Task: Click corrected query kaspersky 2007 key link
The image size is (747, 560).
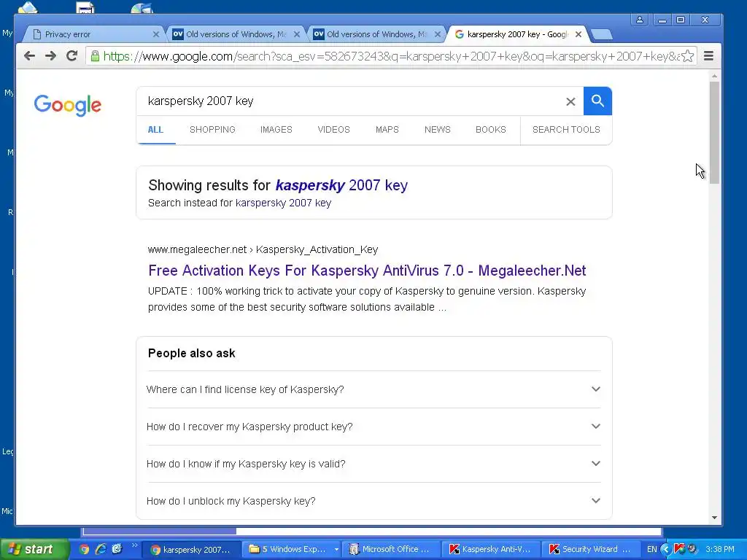Action: click(x=341, y=184)
